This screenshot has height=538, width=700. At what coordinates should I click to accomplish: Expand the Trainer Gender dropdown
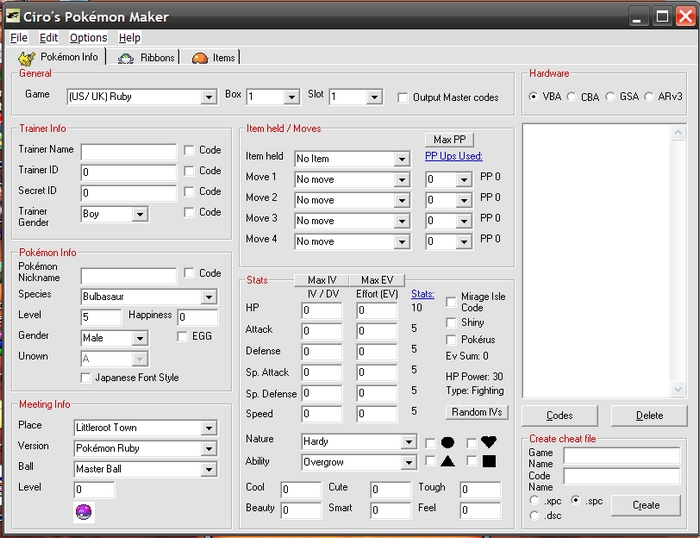(x=140, y=214)
